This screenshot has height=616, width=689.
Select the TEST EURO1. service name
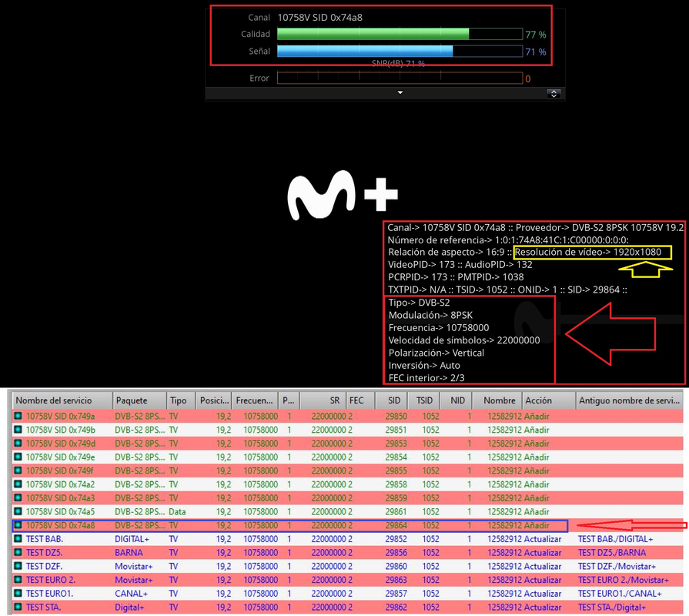point(49,593)
